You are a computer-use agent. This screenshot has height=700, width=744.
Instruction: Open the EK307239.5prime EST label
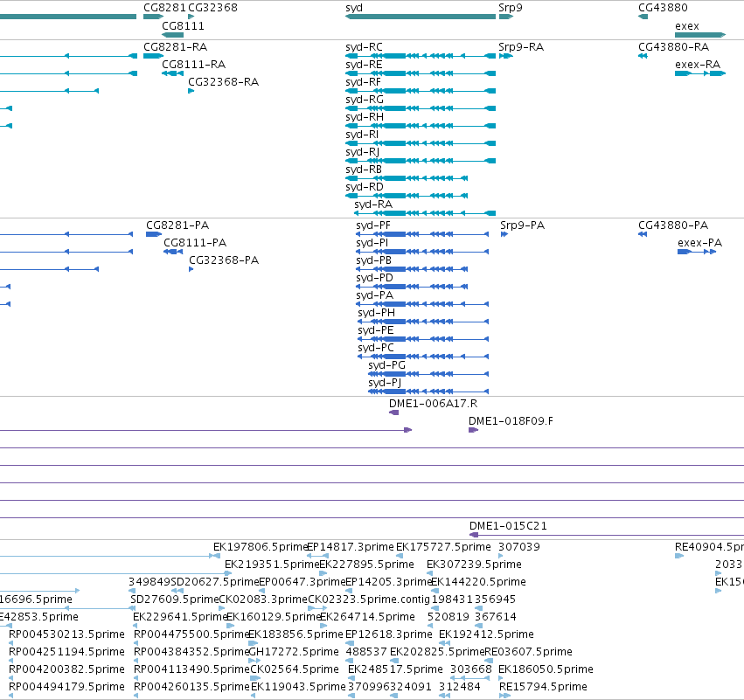coord(474,565)
